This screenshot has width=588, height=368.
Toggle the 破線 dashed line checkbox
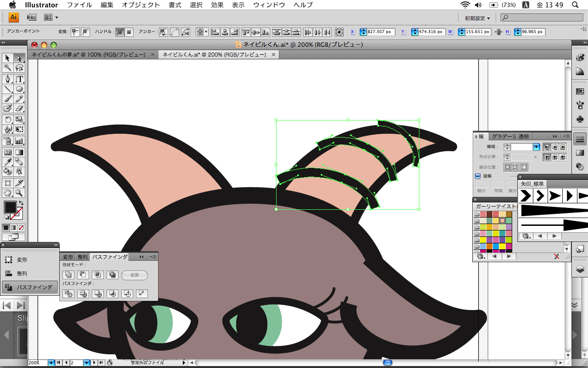[x=478, y=176]
